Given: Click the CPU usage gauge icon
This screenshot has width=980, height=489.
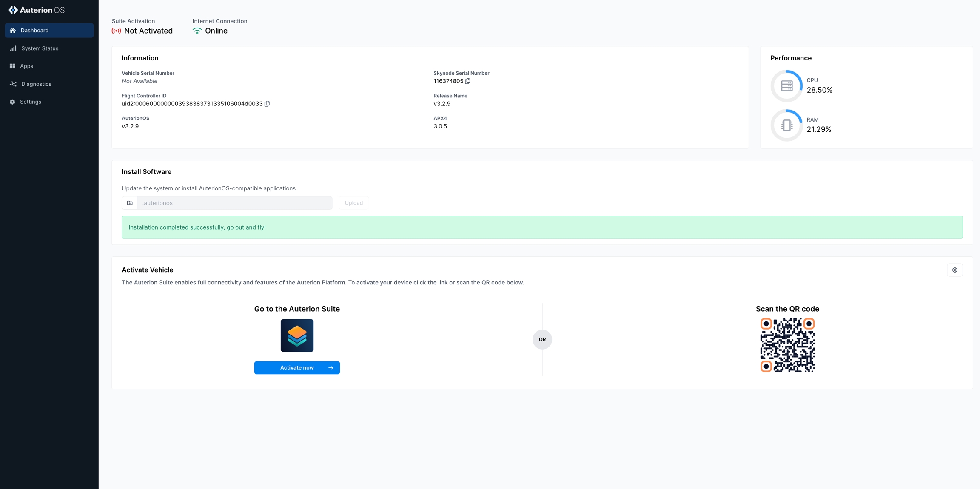Looking at the screenshot, I should (786, 86).
